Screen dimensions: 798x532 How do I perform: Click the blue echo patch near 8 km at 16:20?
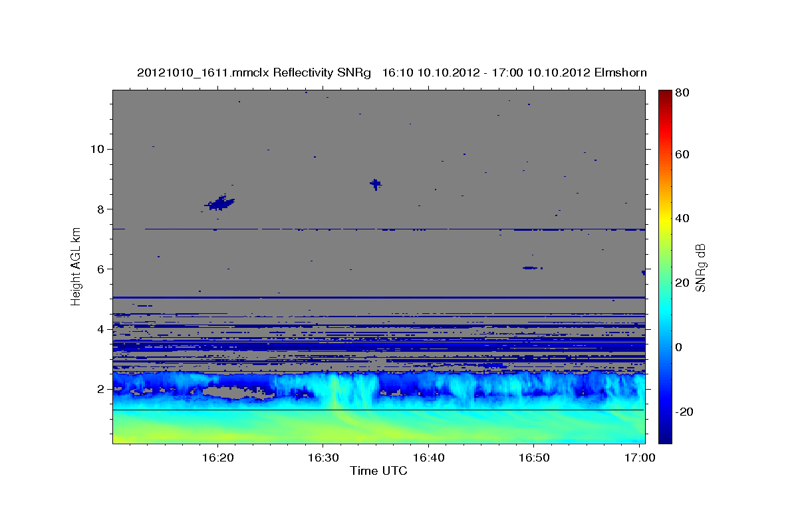[x=219, y=203]
